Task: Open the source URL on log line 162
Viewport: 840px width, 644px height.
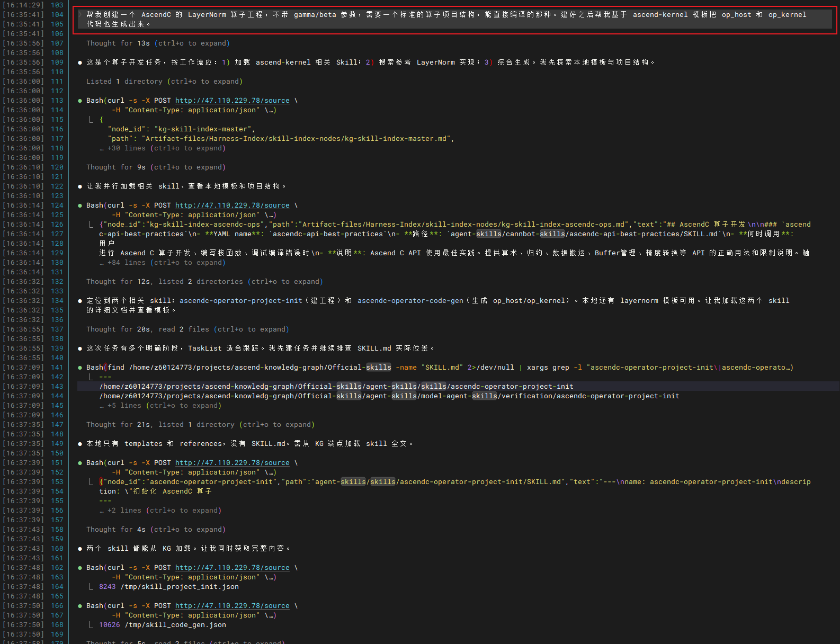Action: [233, 568]
